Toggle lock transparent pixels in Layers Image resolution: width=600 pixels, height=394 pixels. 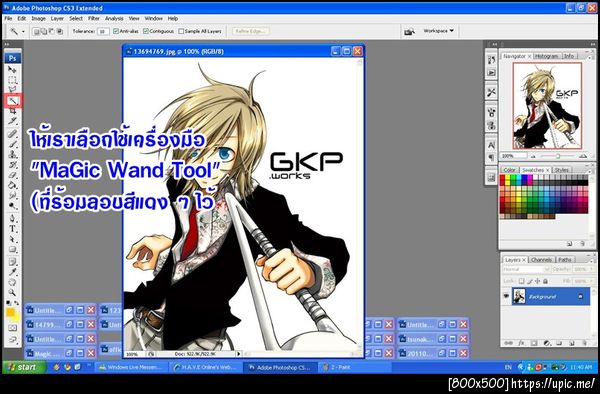tap(522, 281)
